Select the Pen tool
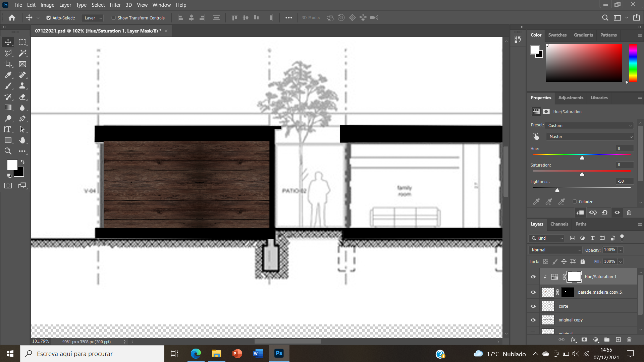 point(22,119)
